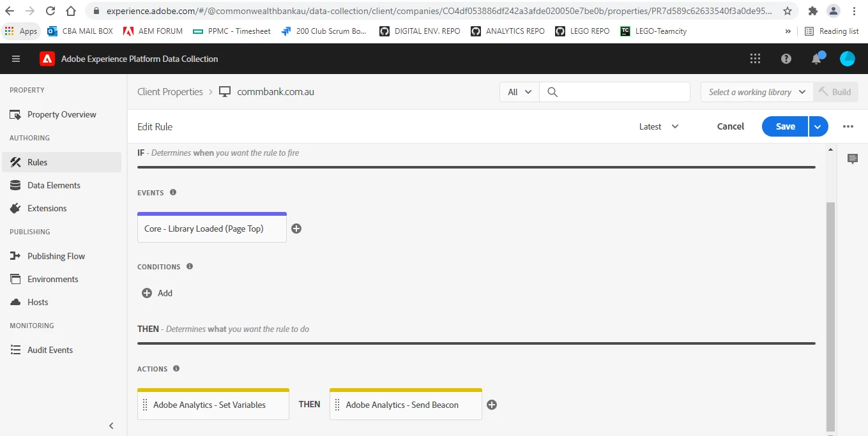Open CBA MAIL BOX bookmark

pyautogui.click(x=80, y=31)
